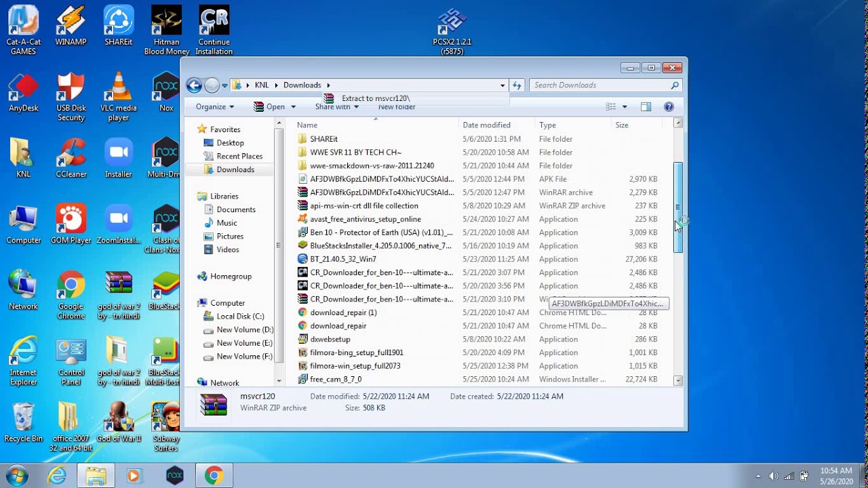
Task: Open Google Chrome desktop shortcut
Action: tap(71, 296)
